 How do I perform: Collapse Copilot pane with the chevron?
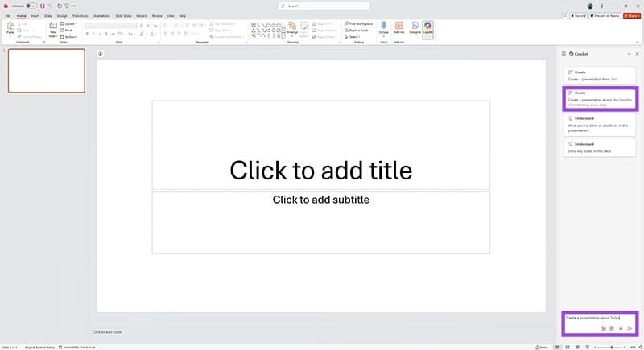pyautogui.click(x=629, y=54)
